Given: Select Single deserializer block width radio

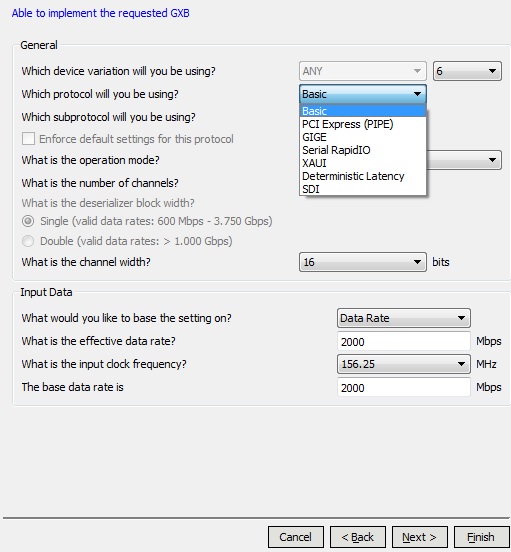Looking at the screenshot, I should click(28, 221).
